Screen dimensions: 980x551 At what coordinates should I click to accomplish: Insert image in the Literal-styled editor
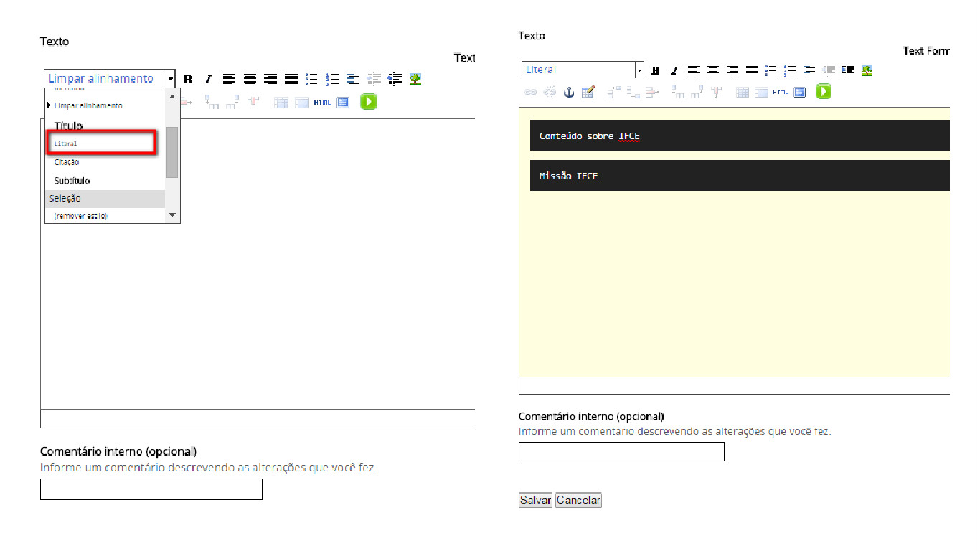point(867,70)
